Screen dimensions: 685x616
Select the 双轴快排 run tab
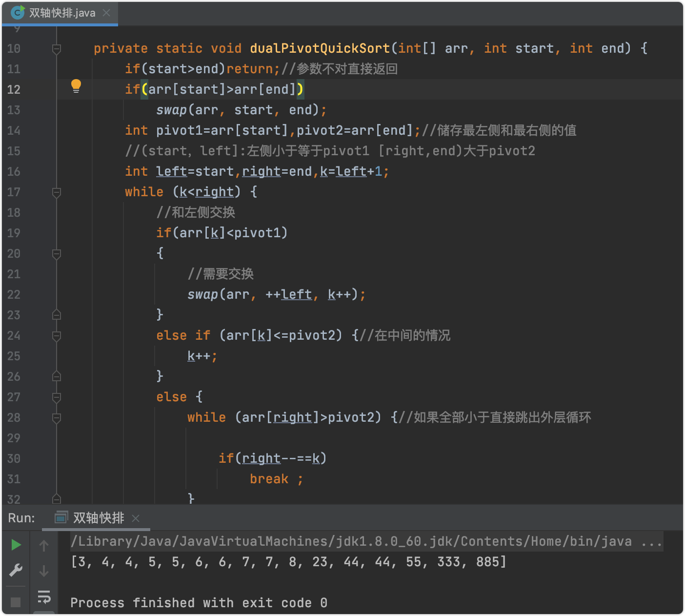(x=96, y=518)
